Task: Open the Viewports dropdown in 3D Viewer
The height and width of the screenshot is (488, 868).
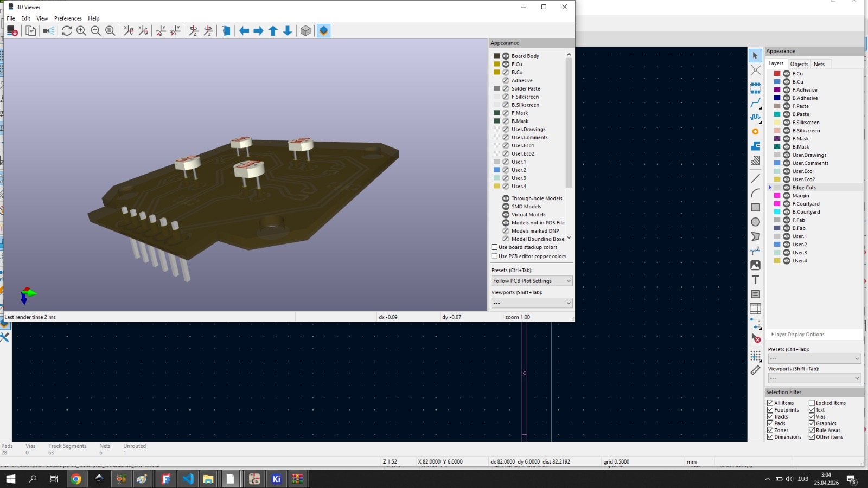Action: [x=532, y=303]
